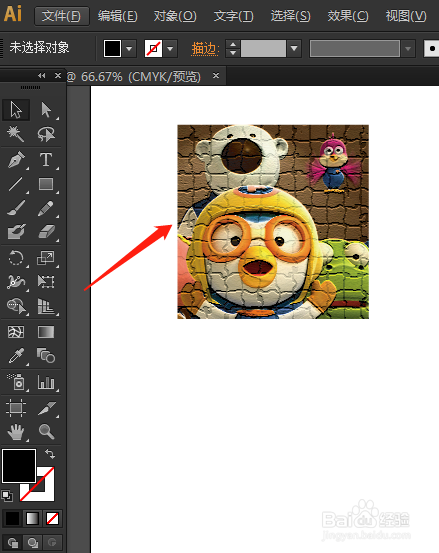439x553 pixels.
Task: Activate the Type tool
Action: click(x=46, y=159)
